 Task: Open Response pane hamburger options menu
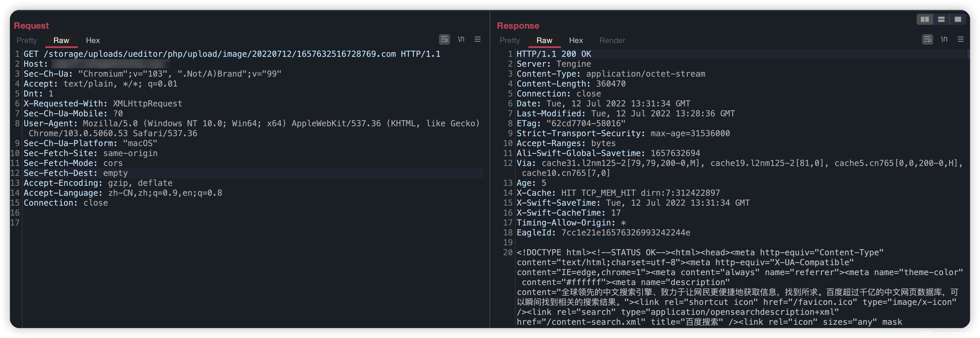pyautogui.click(x=961, y=39)
